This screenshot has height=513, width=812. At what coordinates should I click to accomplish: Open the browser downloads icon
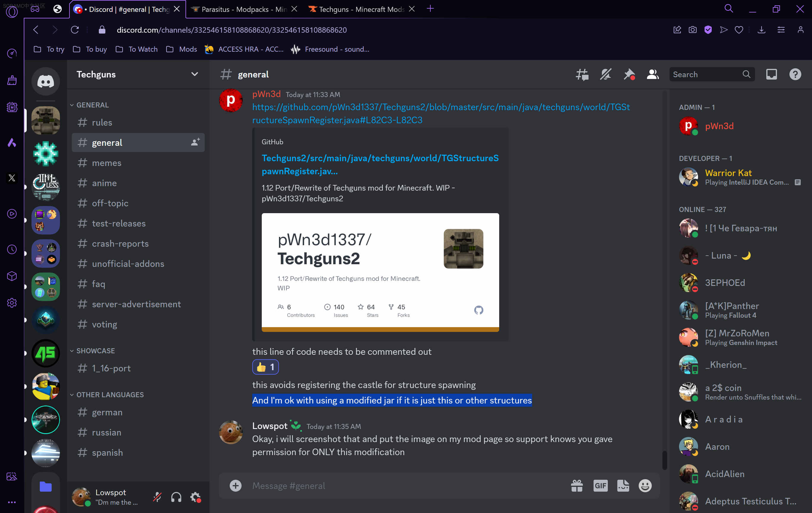(762, 30)
